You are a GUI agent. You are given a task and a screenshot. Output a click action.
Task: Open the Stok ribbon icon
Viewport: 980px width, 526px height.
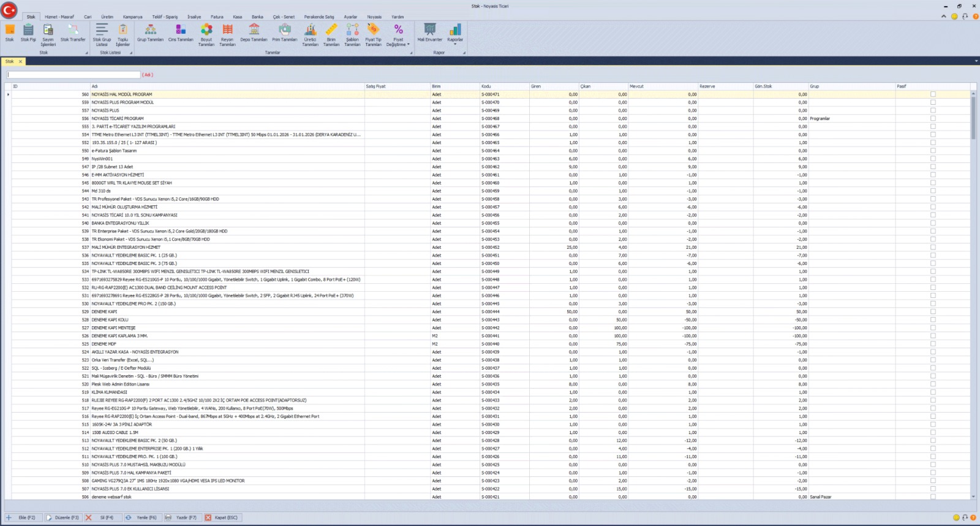pyautogui.click(x=10, y=33)
